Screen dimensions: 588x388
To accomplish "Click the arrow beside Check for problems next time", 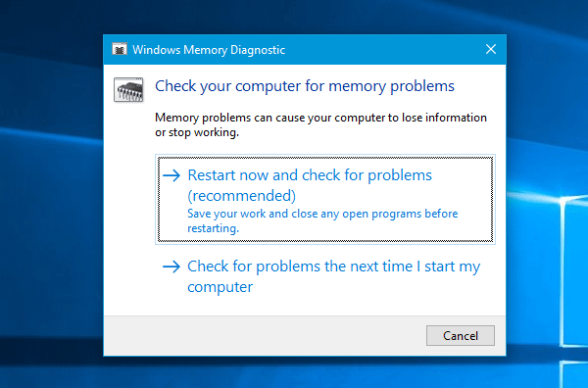I will (x=171, y=267).
